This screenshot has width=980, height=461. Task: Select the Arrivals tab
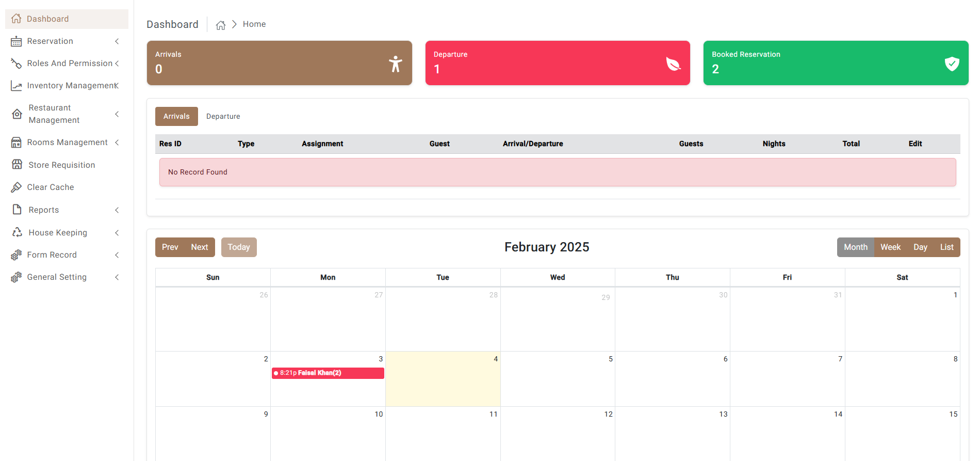coord(176,117)
